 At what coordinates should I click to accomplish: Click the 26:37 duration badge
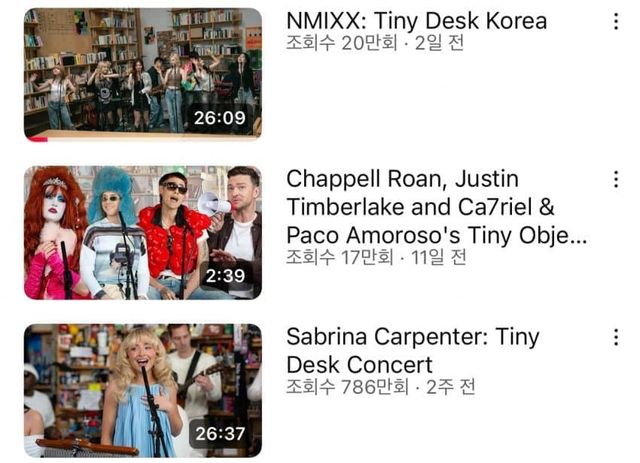(x=220, y=434)
